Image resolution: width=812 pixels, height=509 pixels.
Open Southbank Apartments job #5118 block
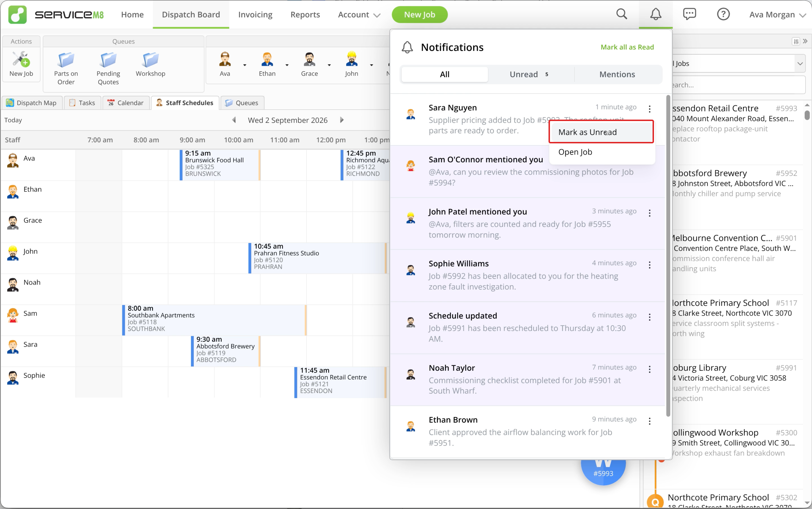tap(214, 320)
